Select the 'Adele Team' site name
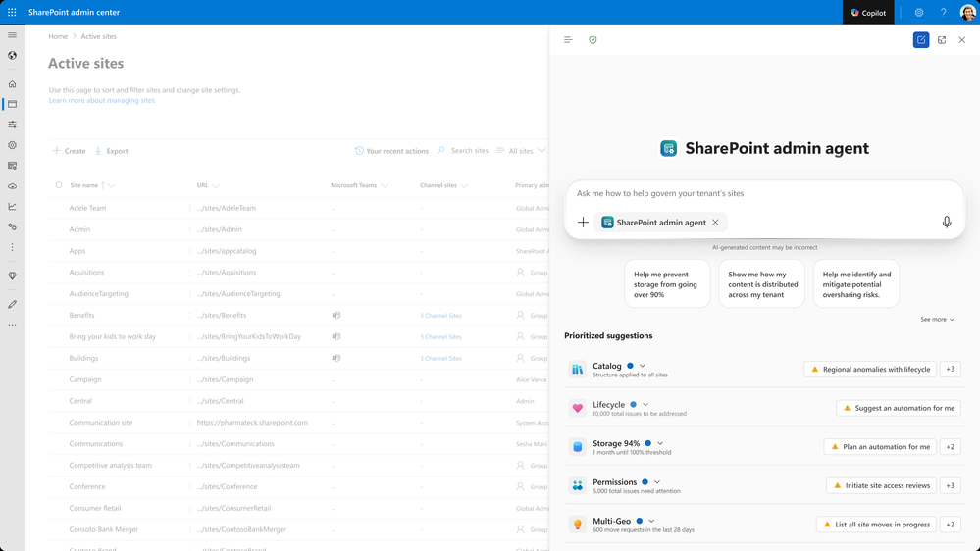This screenshot has height=551, width=980. tap(87, 208)
